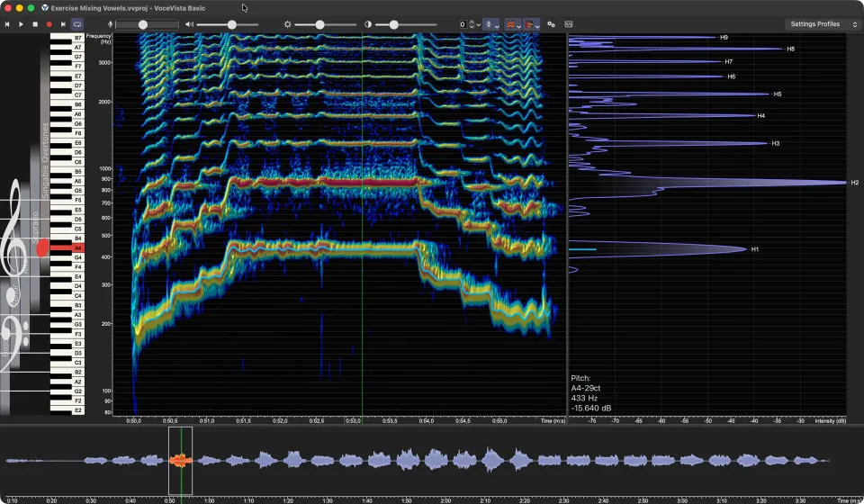Click the green full-screen window button
864x504 pixels.
(31, 8)
